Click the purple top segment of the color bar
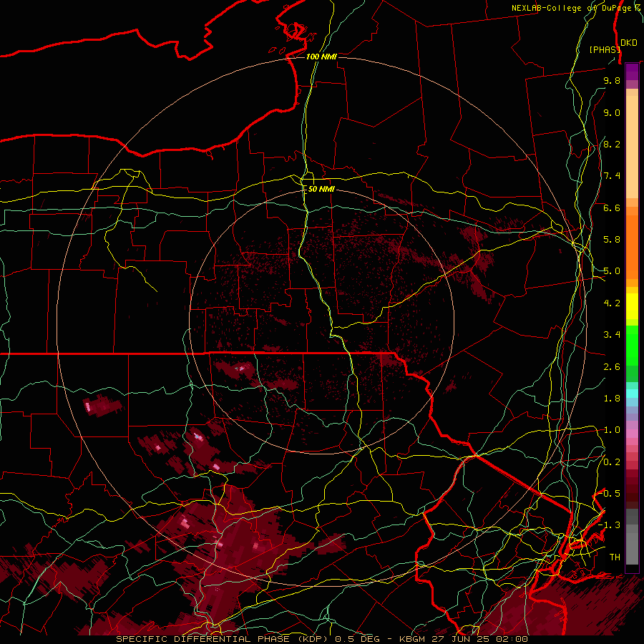 632,72
